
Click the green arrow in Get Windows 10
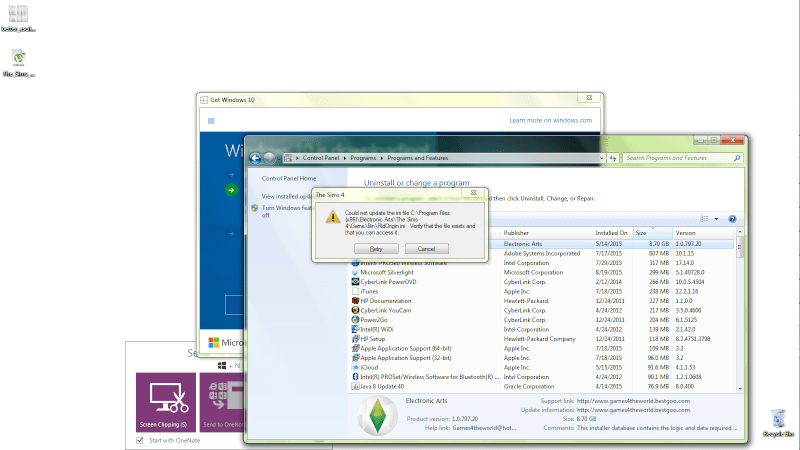click(x=231, y=190)
